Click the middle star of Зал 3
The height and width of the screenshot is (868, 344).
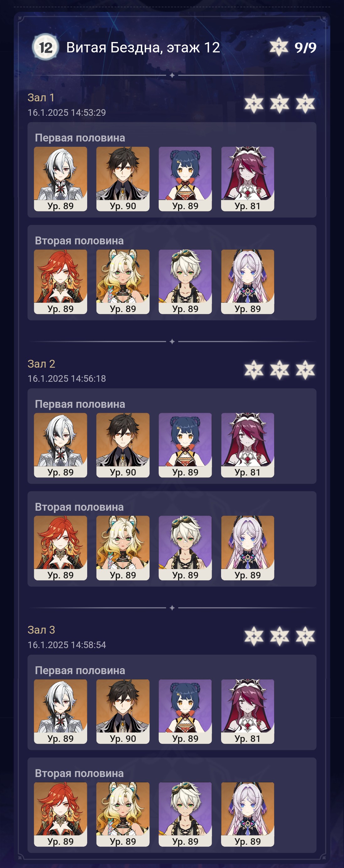click(x=280, y=636)
